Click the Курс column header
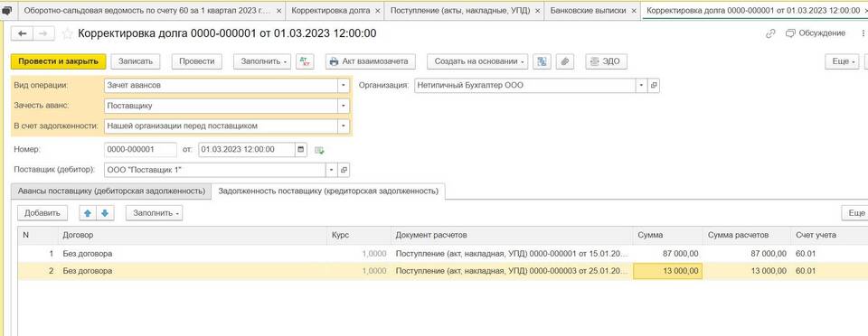868x336 pixels. coord(359,236)
